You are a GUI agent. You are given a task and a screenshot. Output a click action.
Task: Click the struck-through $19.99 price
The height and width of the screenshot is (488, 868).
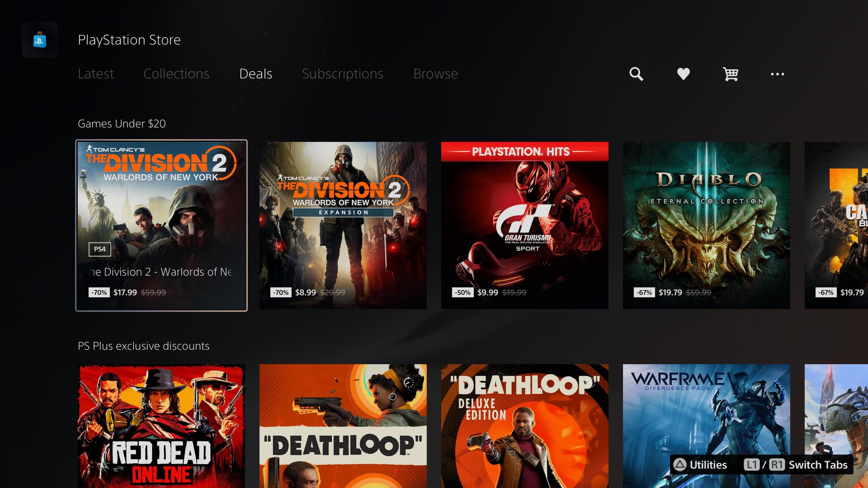click(514, 292)
